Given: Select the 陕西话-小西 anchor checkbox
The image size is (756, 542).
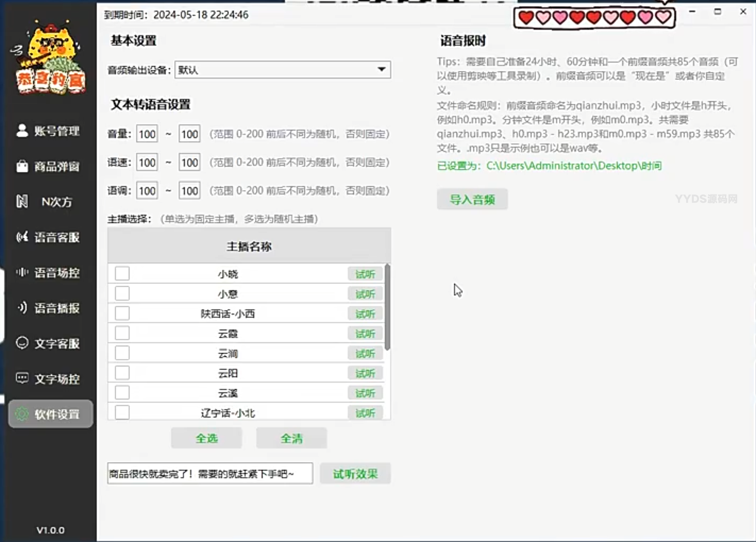Looking at the screenshot, I should pos(122,313).
